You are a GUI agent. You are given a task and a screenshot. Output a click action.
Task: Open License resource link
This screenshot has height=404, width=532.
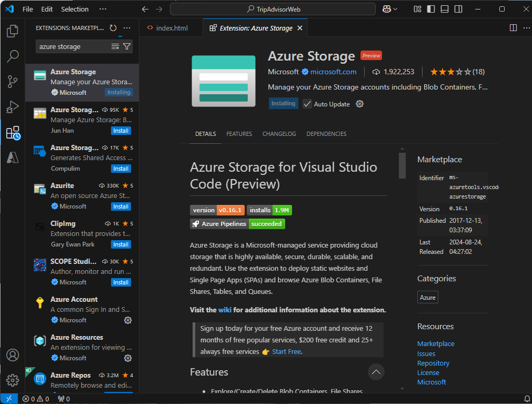point(428,373)
